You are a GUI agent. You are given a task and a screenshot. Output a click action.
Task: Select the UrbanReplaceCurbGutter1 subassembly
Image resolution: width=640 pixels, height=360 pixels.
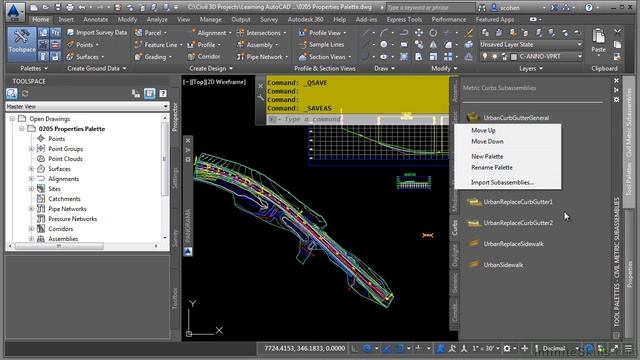[x=510, y=202]
